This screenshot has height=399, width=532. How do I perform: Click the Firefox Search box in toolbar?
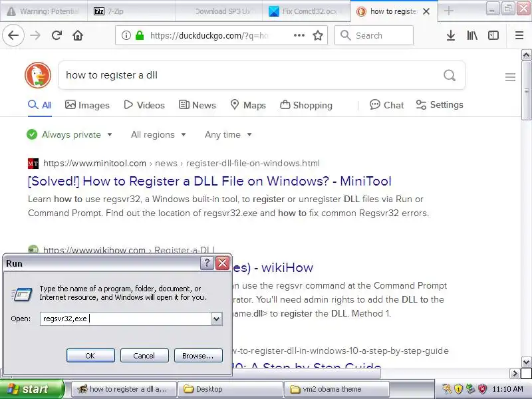coord(374,35)
